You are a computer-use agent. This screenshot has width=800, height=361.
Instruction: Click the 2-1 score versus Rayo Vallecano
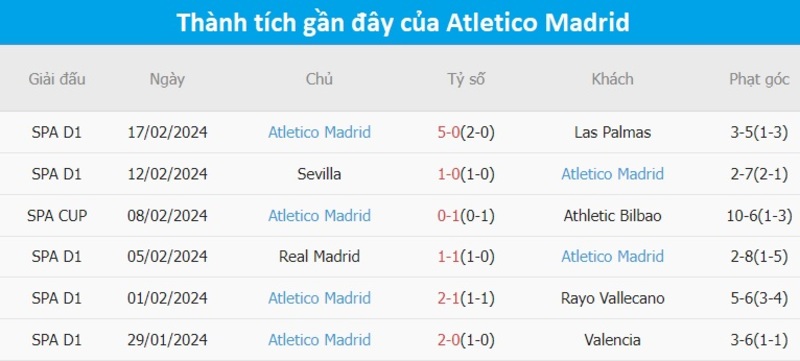[x=448, y=298]
